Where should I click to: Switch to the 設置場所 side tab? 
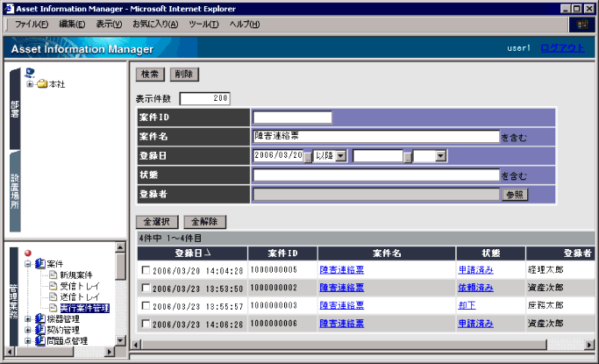point(15,191)
